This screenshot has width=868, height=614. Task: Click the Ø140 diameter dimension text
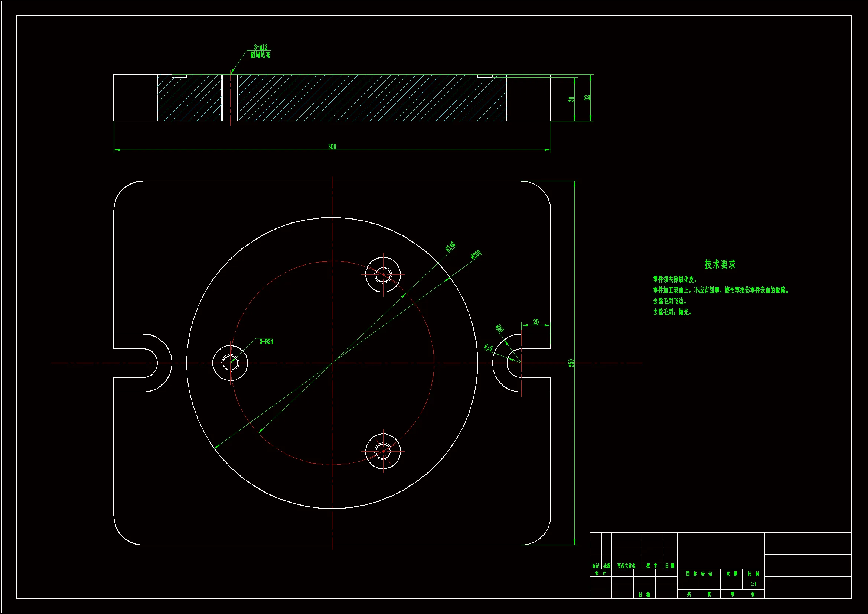pos(450,247)
